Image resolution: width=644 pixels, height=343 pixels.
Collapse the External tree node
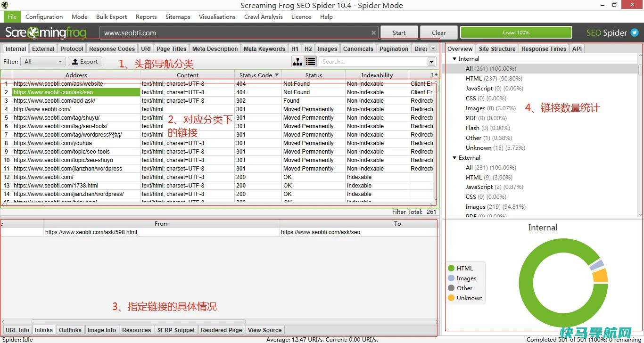coord(454,158)
